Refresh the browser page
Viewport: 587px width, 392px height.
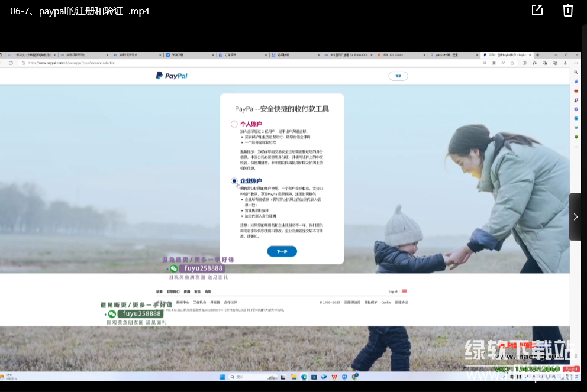pos(11,63)
